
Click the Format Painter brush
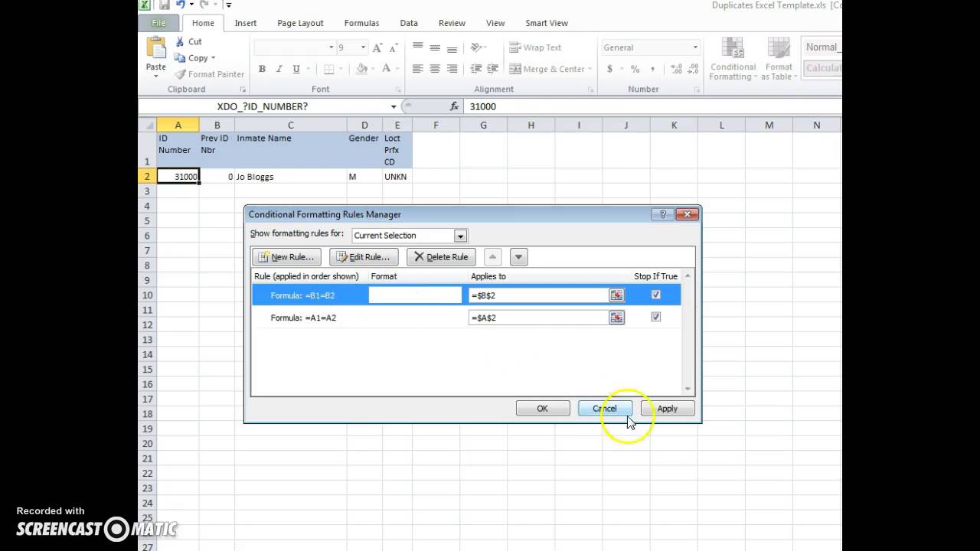click(181, 74)
